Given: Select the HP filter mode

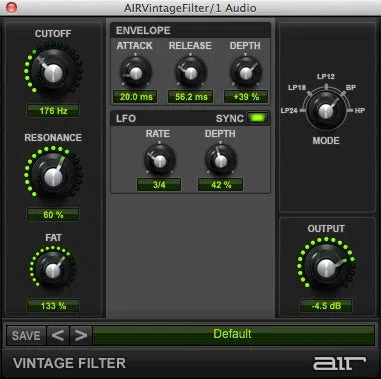Looking at the screenshot, I should click(360, 110).
